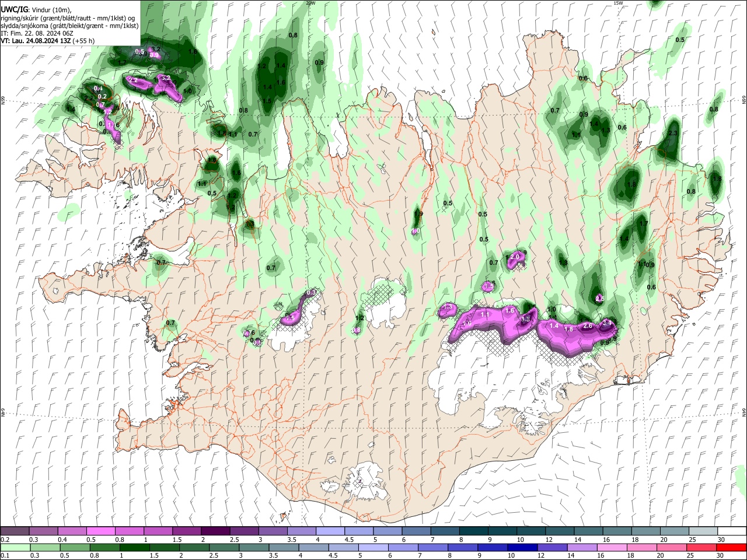Select the palest green first swatch of rain legend
Image resolution: width=747 pixels, height=560 pixels.
tap(15, 547)
